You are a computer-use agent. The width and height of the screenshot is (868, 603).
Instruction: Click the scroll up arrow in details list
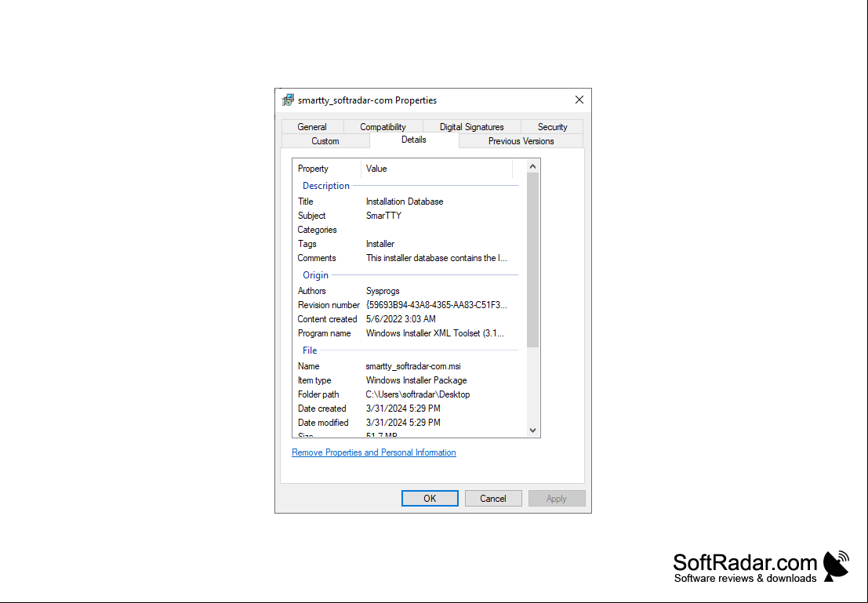coord(532,166)
